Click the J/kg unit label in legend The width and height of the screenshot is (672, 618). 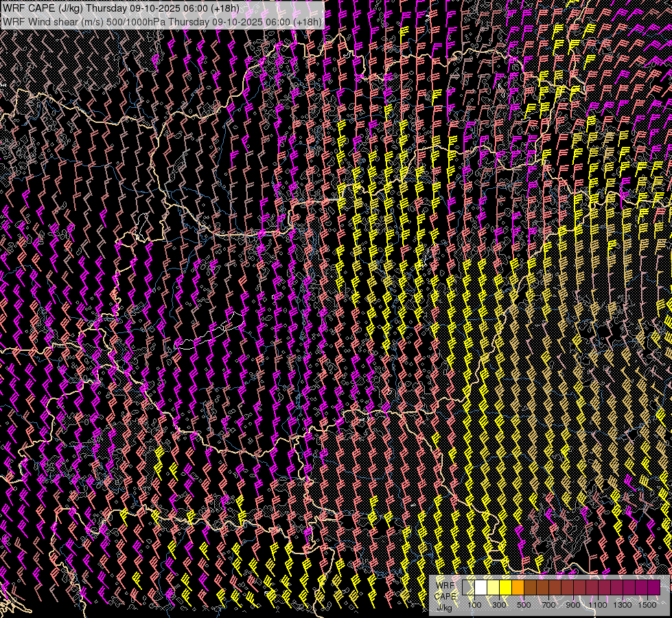(x=444, y=607)
